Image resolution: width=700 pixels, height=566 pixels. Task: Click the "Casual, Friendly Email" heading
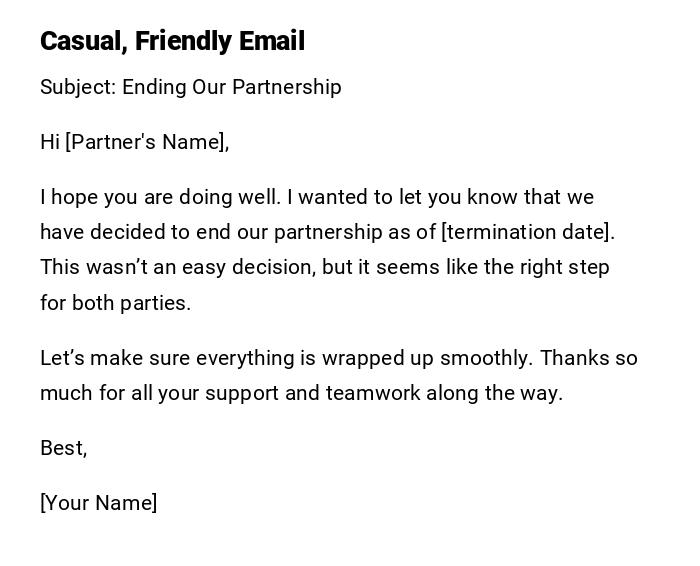point(172,41)
